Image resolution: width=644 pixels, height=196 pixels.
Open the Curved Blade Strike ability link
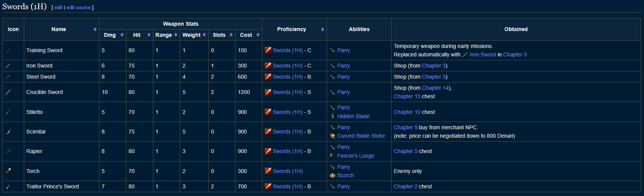(361, 136)
